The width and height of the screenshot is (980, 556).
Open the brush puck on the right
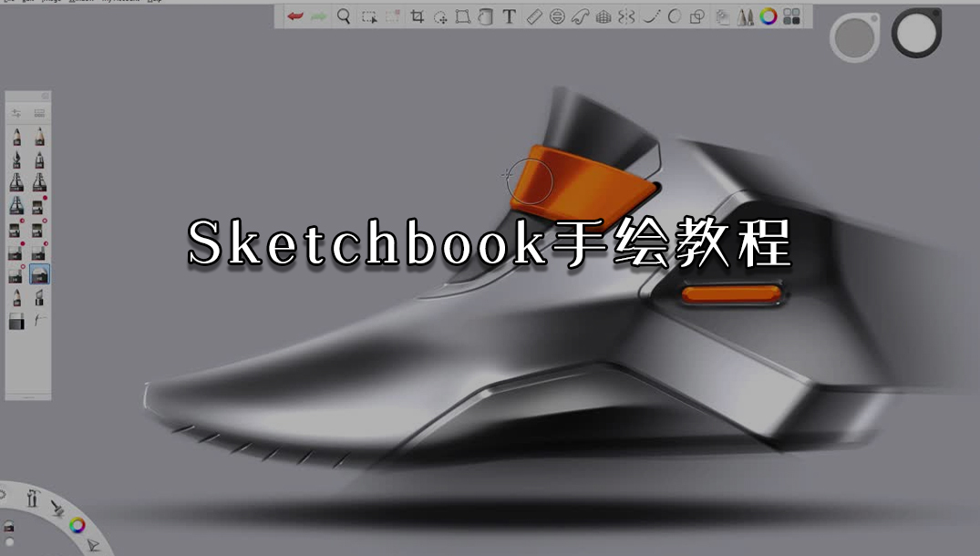916,33
